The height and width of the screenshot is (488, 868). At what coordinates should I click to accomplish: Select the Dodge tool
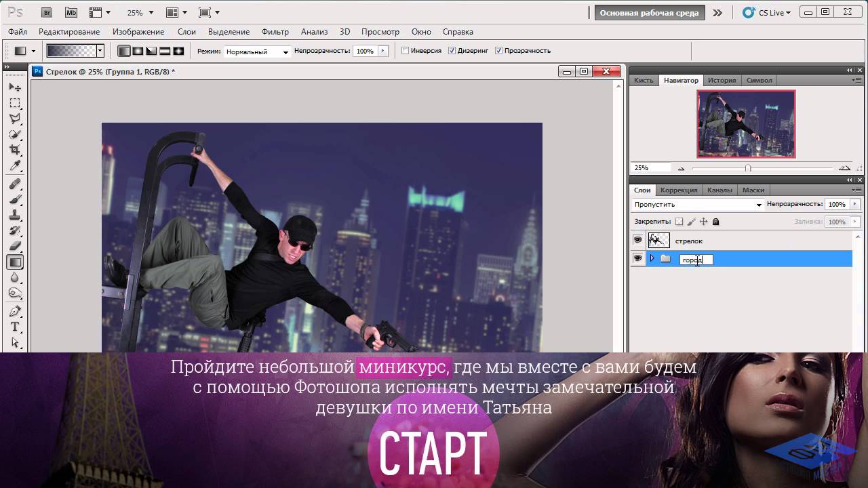pos(14,293)
